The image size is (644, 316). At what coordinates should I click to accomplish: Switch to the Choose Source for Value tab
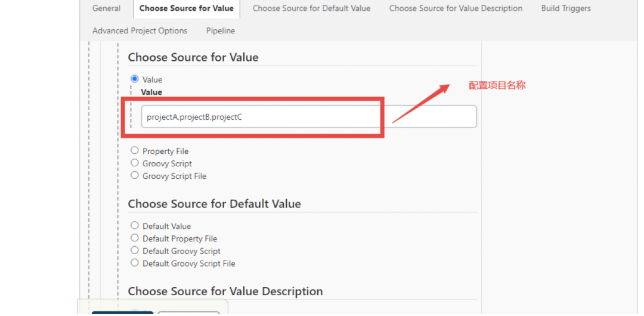(187, 8)
